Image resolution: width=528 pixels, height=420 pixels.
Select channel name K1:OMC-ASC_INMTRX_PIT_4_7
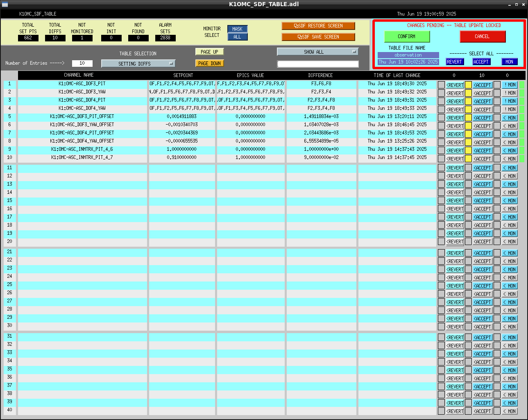coord(82,157)
